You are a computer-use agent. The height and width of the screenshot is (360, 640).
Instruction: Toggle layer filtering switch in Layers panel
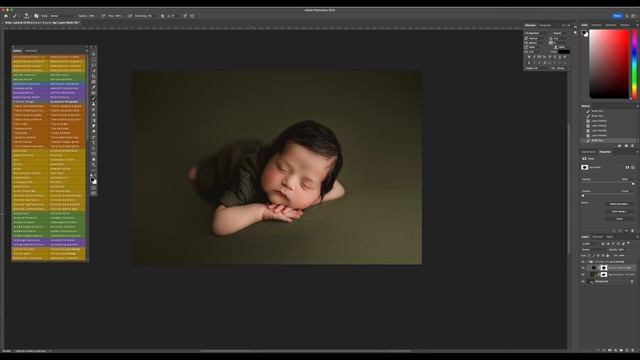(x=628, y=243)
